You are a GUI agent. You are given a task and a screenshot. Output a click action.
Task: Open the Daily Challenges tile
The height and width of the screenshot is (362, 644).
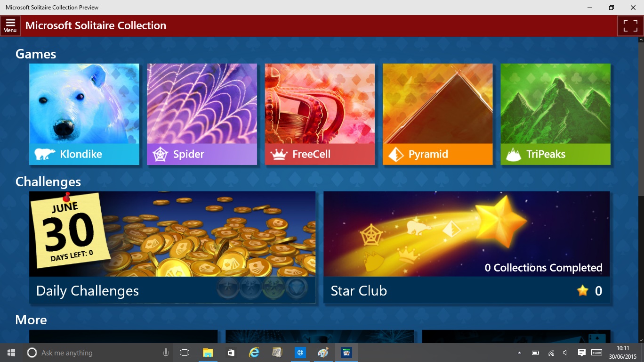(x=172, y=247)
